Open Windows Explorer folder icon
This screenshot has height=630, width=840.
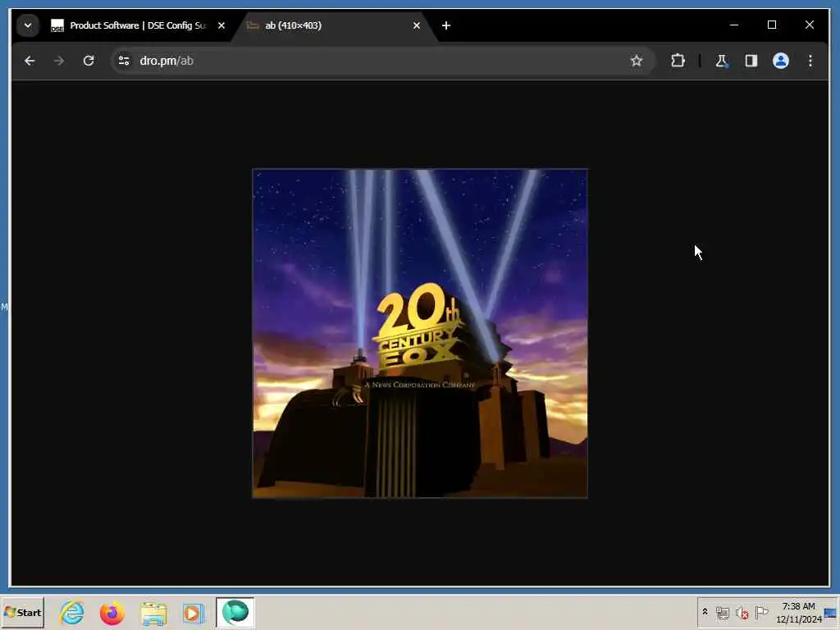(153, 613)
